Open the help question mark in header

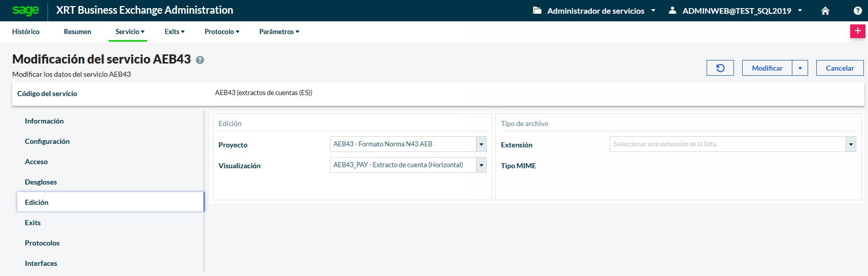click(858, 11)
